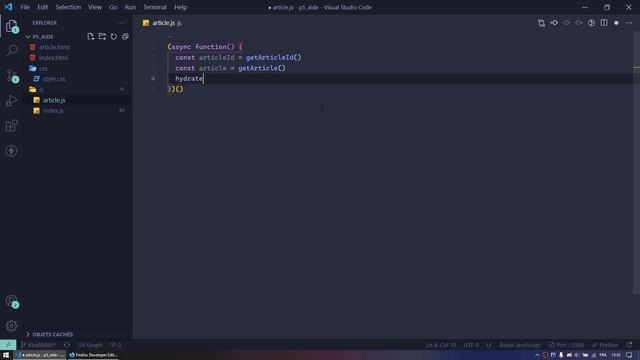The width and height of the screenshot is (640, 360).
Task: Click notifications bell in status bar
Action: (x=629, y=345)
